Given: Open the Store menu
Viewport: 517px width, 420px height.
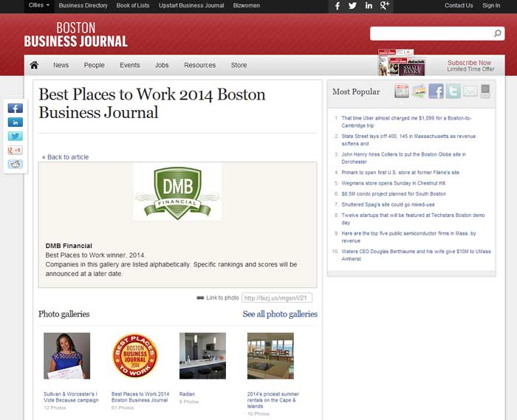Looking at the screenshot, I should [239, 65].
